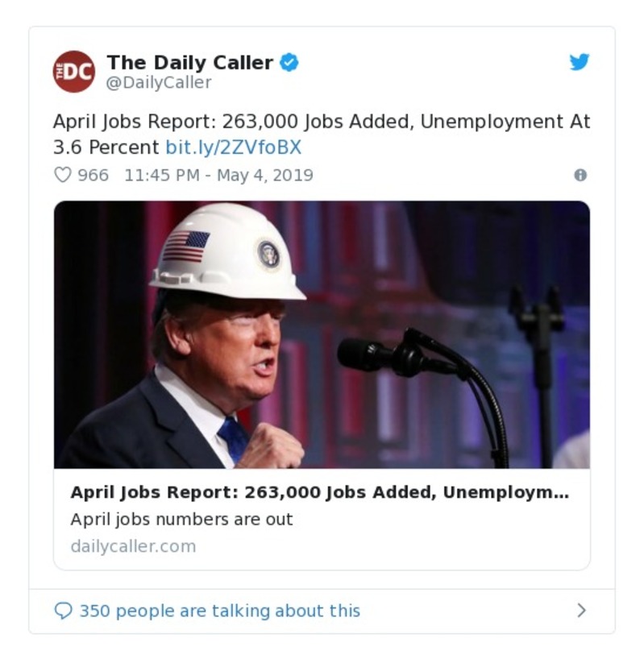Like the tweet with the heart icon
This screenshot has height=659, width=644.
[x=63, y=175]
